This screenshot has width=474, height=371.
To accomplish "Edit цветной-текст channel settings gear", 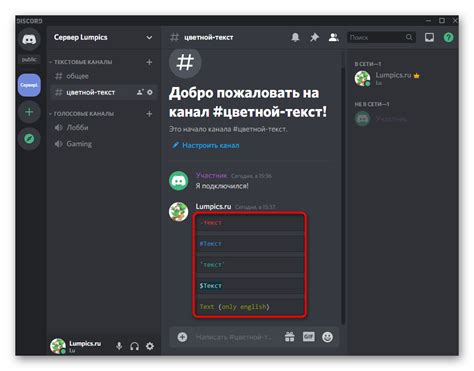I will pos(150,92).
